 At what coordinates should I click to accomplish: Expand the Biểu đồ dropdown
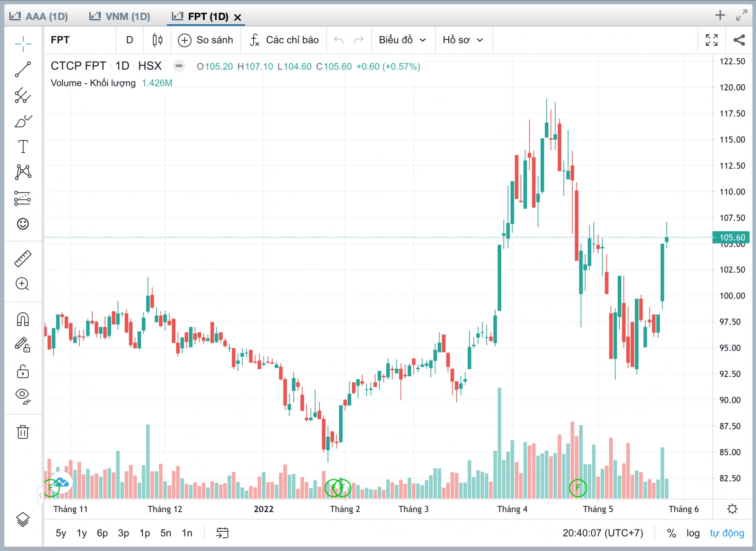pyautogui.click(x=403, y=40)
